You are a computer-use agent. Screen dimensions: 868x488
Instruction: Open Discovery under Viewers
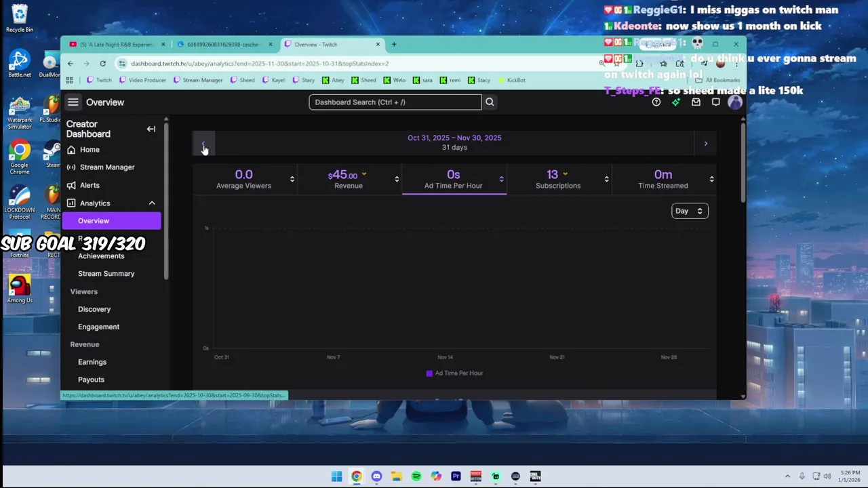click(94, 309)
